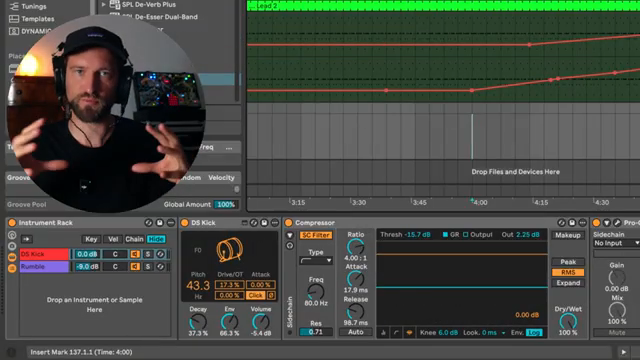This screenshot has height=360, width=640.
Task: Click the DS Kick Volume knob
Action: click(x=261, y=322)
